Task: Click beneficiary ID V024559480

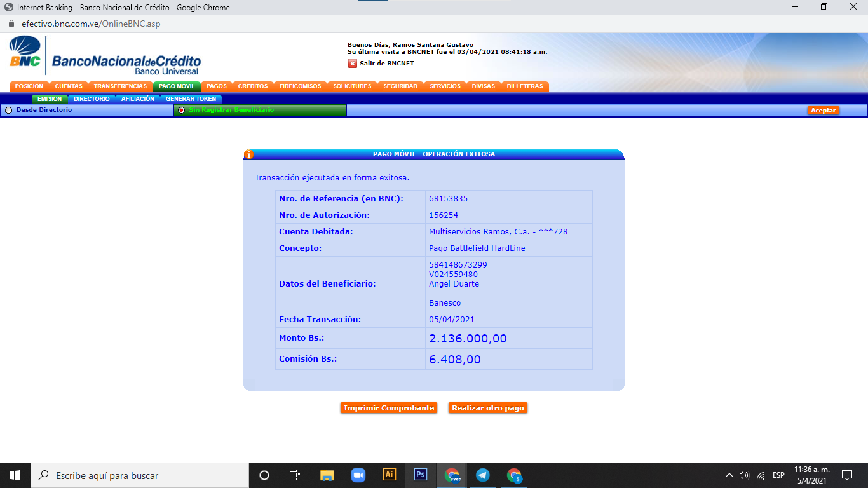Action: [x=453, y=274]
